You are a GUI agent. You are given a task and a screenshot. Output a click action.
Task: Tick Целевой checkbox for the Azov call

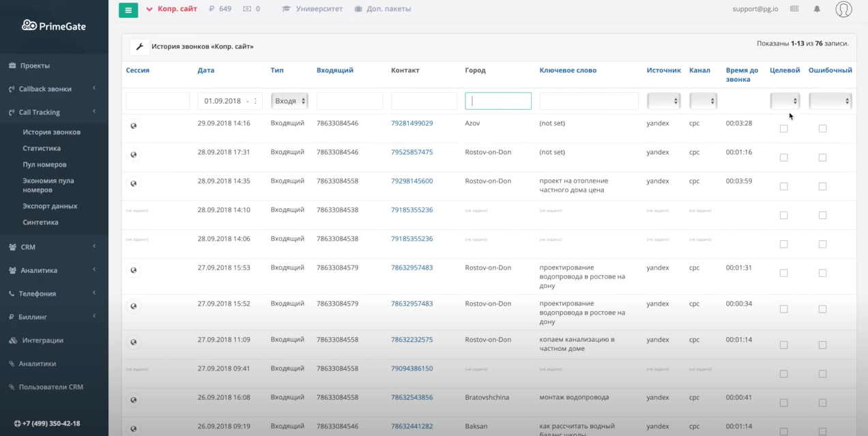tap(783, 128)
